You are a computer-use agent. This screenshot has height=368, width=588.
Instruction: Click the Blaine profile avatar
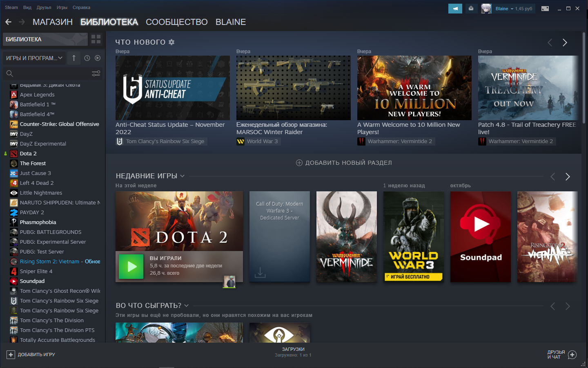[486, 9]
